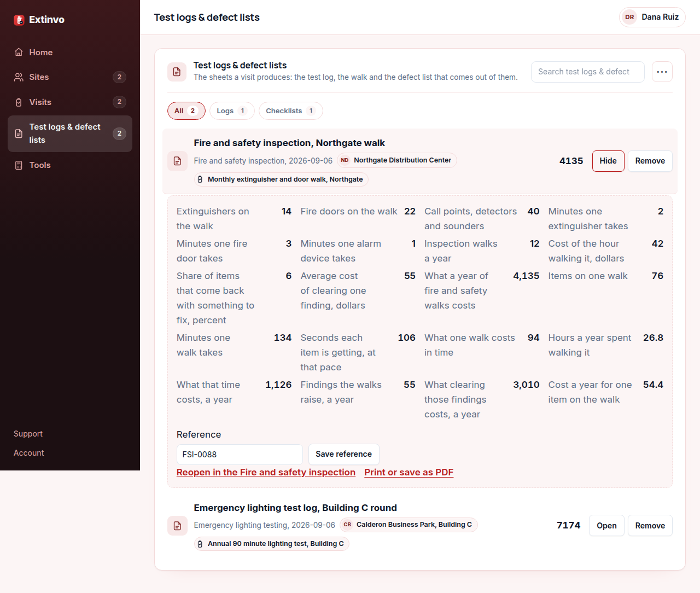Image resolution: width=700 pixels, height=593 pixels.
Task: Click 'Seconds each item is getting' label
Action: tap(338, 353)
